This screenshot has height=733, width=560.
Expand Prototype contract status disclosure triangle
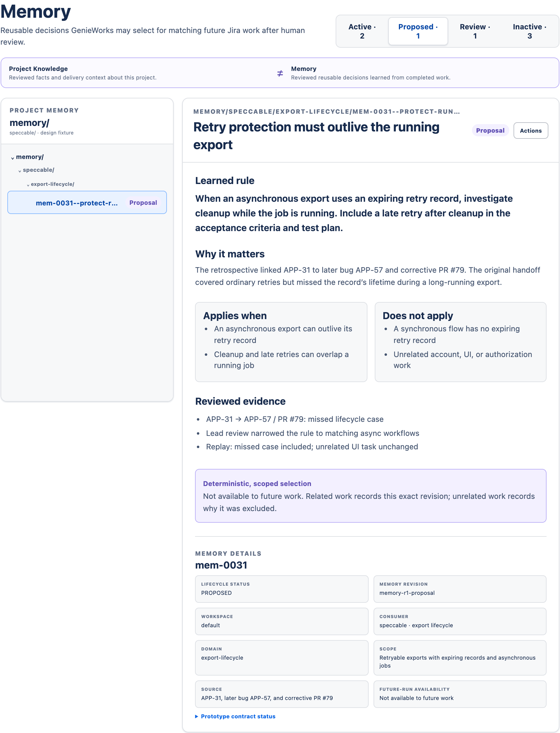pyautogui.click(x=197, y=716)
